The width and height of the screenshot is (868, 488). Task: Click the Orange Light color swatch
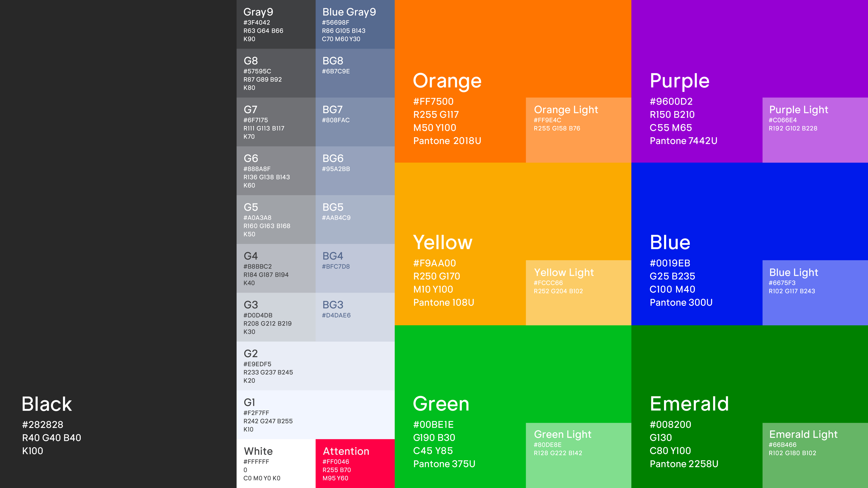click(x=578, y=130)
